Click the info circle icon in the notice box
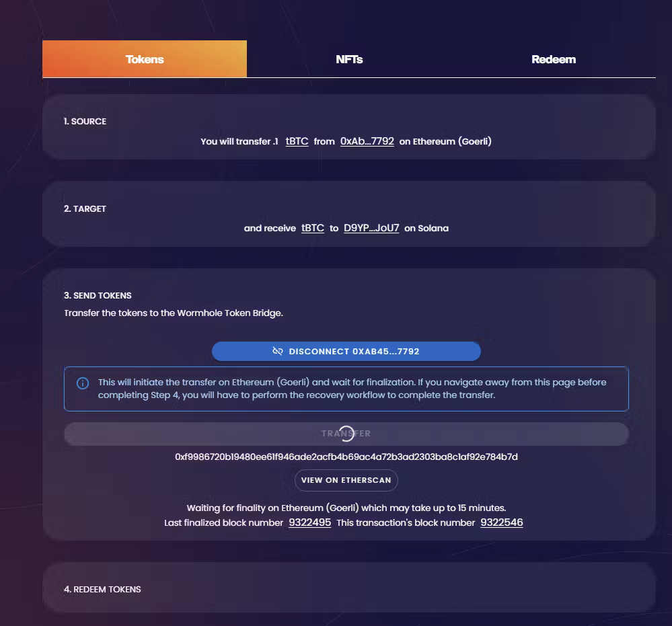Viewport: 672px width, 626px height. 82,383
